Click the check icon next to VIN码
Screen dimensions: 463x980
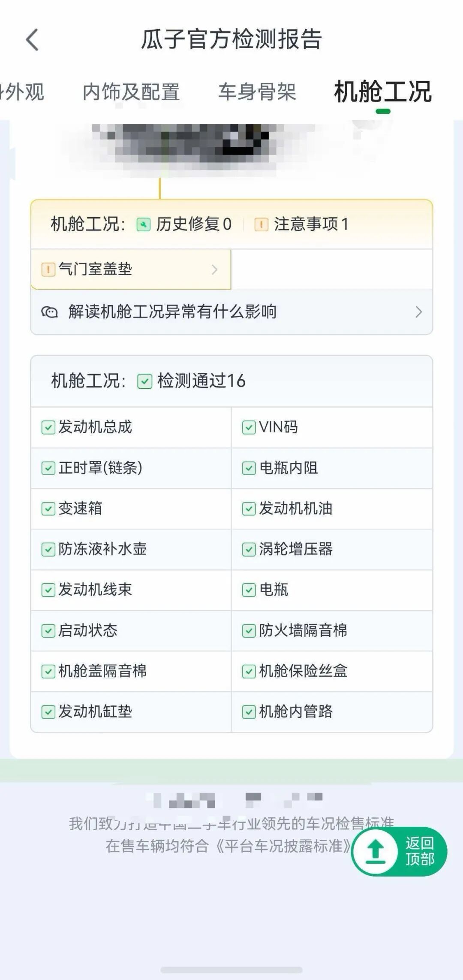point(249,427)
